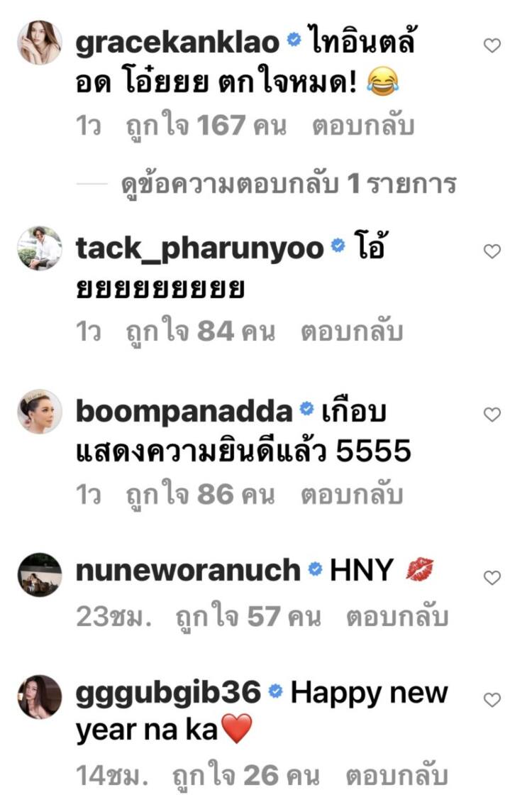532x795 pixels.
Task: Expand the 1 reply under gracekanklao's comment
Action: pos(289,185)
